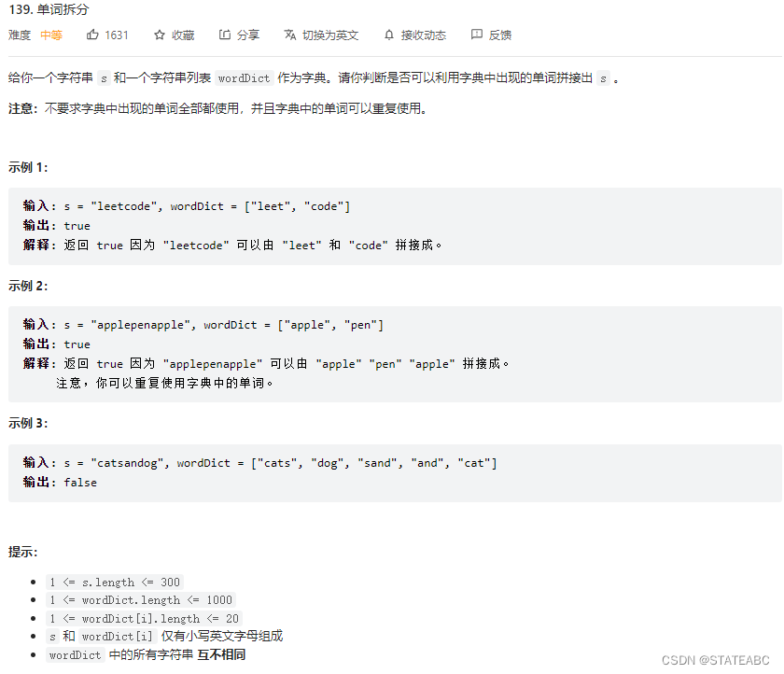Click the thumbs-up like icon
The image size is (784, 674).
click(x=92, y=35)
